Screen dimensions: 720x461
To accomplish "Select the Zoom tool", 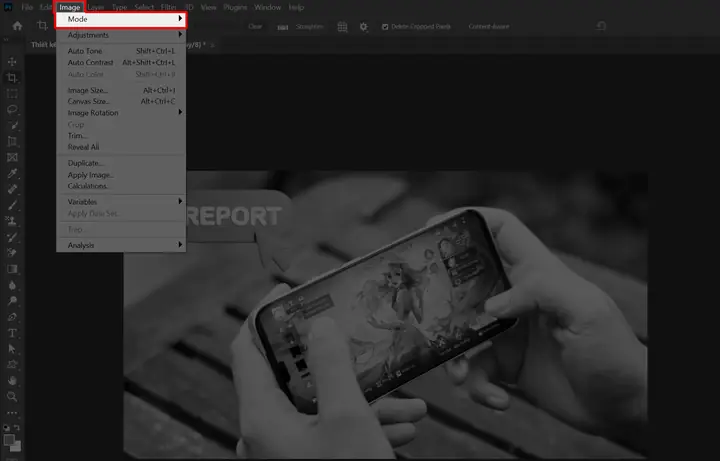I will click(x=12, y=396).
